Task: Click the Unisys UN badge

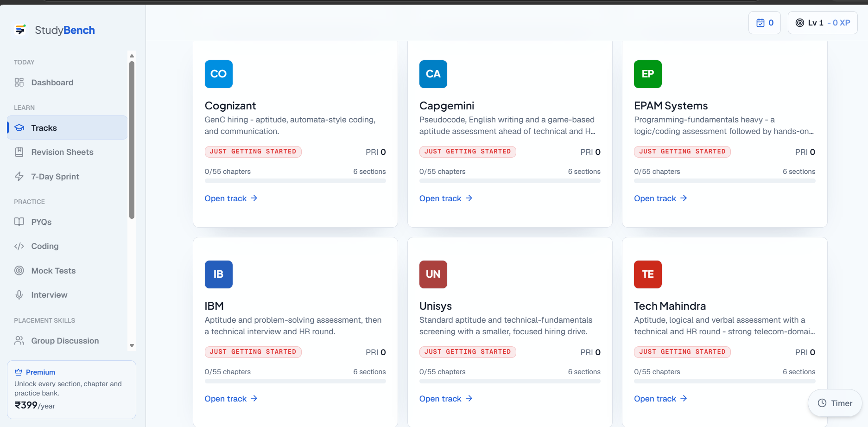Action: [433, 274]
